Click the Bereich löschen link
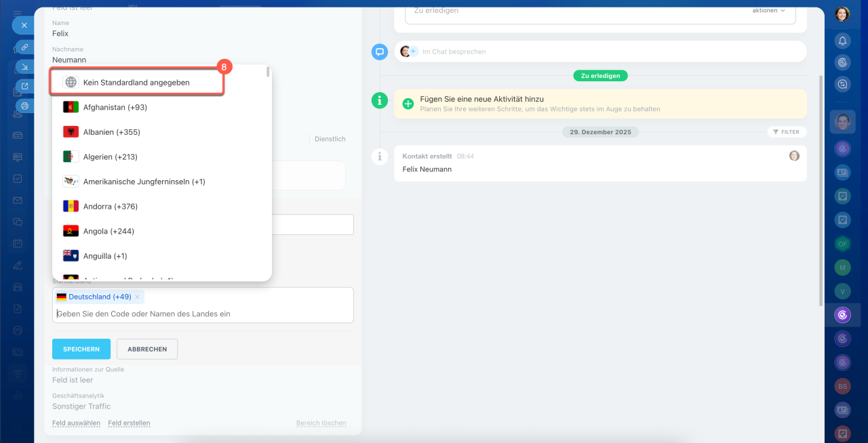The image size is (868, 443). click(x=321, y=423)
